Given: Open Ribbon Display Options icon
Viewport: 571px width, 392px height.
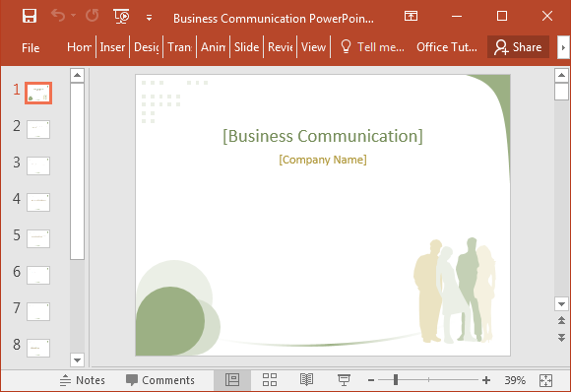Looking at the screenshot, I should point(411,16).
